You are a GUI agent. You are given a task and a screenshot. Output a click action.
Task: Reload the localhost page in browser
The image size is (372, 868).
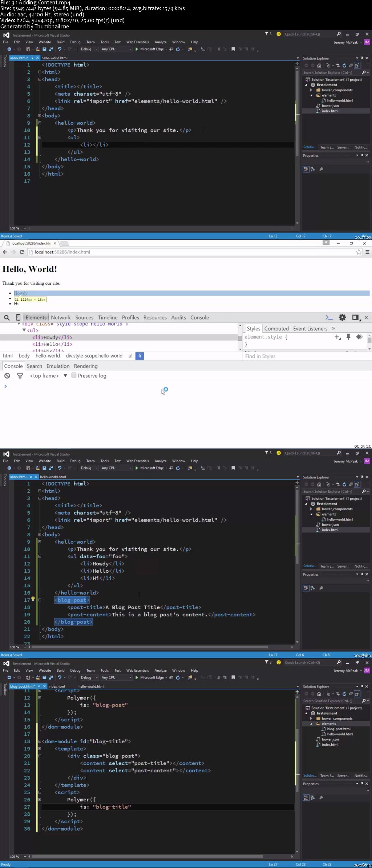coord(22,252)
